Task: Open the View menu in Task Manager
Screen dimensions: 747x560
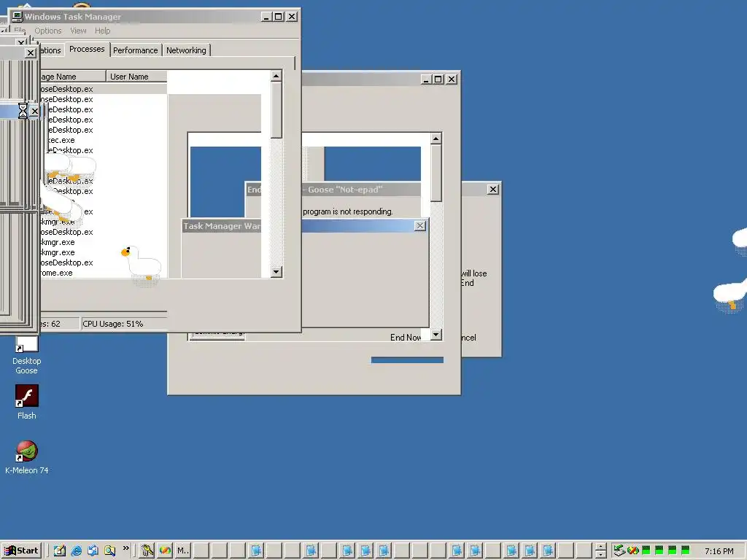Action: pos(78,31)
